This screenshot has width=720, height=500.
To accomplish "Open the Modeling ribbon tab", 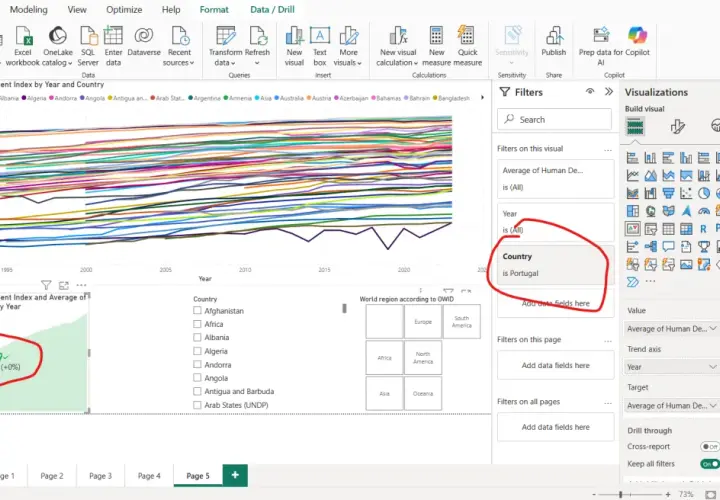I will click(x=28, y=10).
